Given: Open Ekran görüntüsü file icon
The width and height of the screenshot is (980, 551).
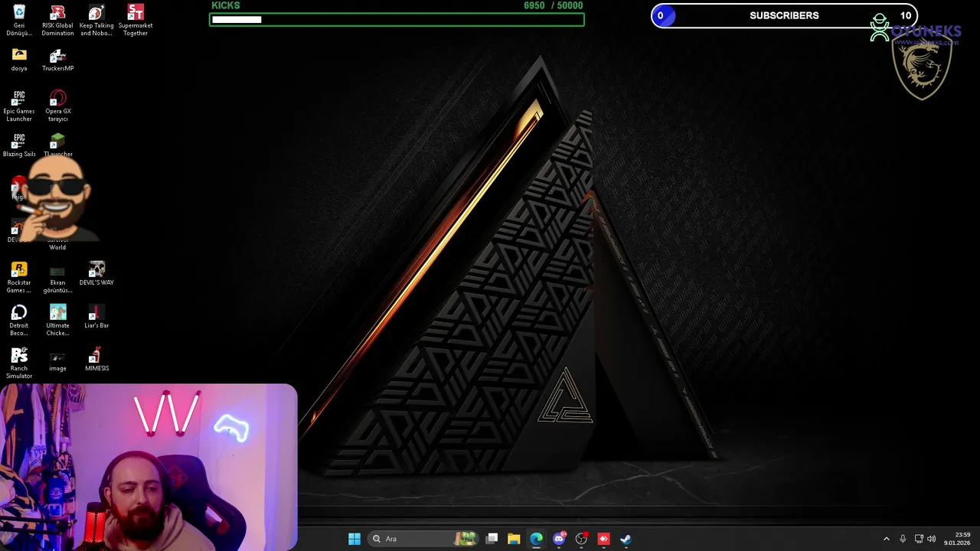Looking at the screenshot, I should [x=57, y=277].
